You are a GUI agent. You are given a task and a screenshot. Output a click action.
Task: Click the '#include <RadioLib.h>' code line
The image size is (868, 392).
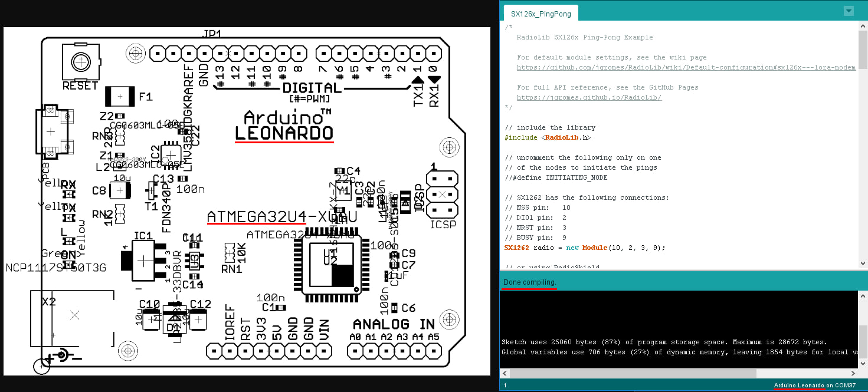coord(548,137)
